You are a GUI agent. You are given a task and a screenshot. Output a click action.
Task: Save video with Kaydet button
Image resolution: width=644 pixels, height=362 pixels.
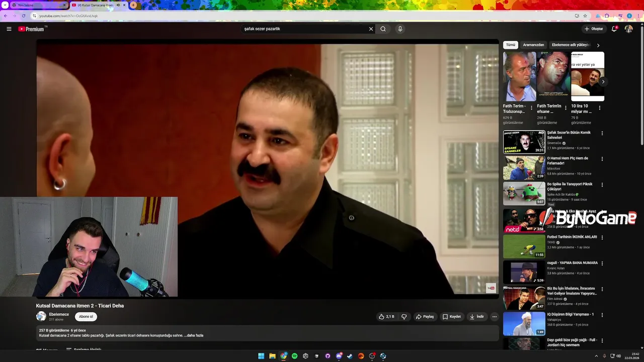[x=452, y=317]
